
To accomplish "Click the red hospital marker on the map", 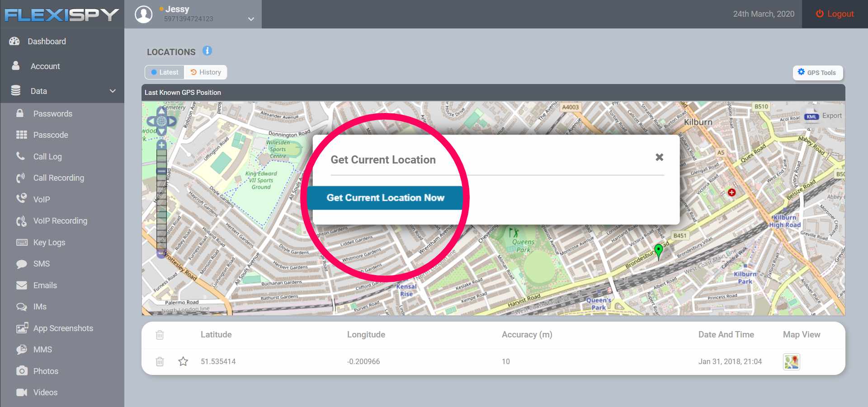I will pos(731,192).
